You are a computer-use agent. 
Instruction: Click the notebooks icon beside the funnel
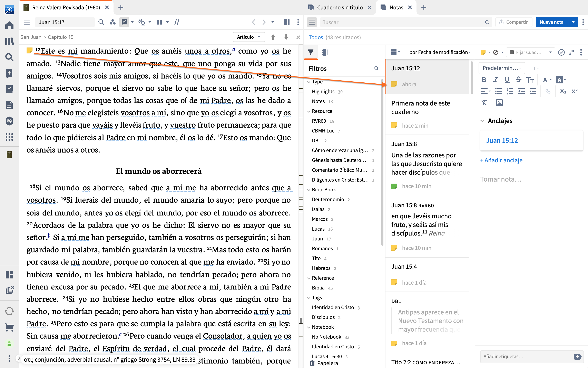tap(325, 52)
